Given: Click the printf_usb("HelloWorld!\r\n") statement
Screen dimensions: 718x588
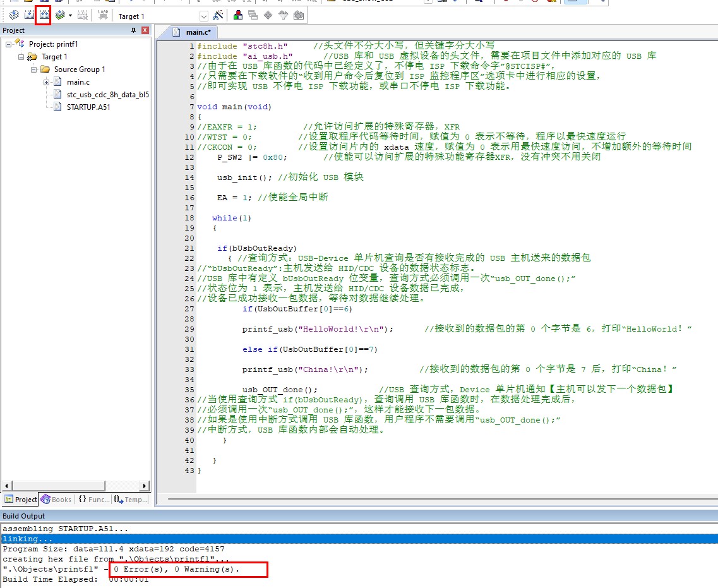Looking at the screenshot, I should coord(318,329).
